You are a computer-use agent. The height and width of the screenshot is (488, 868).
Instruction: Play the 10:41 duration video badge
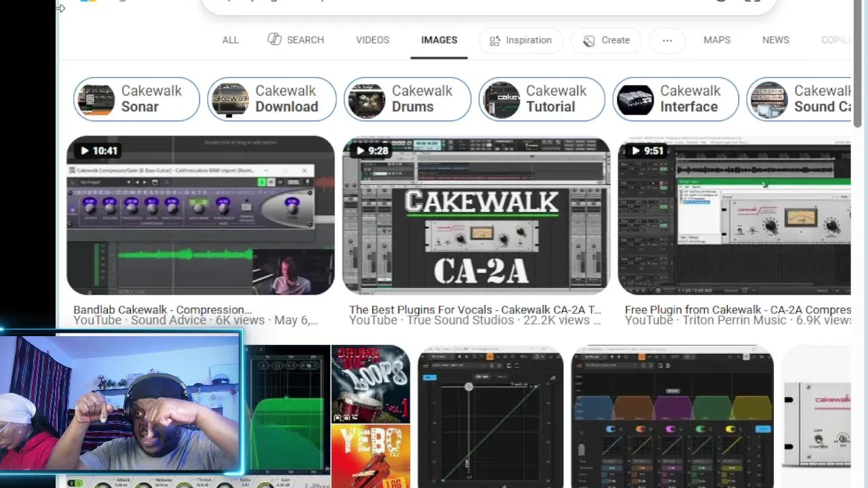pyautogui.click(x=99, y=150)
